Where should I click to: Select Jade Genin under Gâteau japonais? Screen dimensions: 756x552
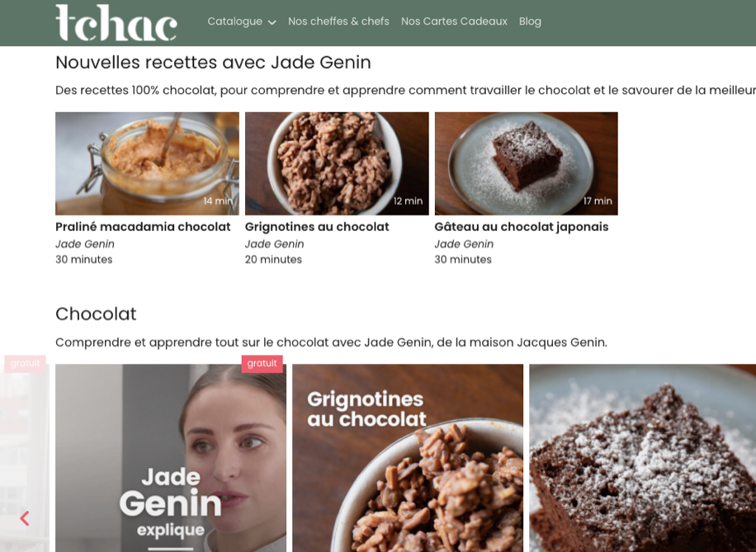pyautogui.click(x=464, y=244)
